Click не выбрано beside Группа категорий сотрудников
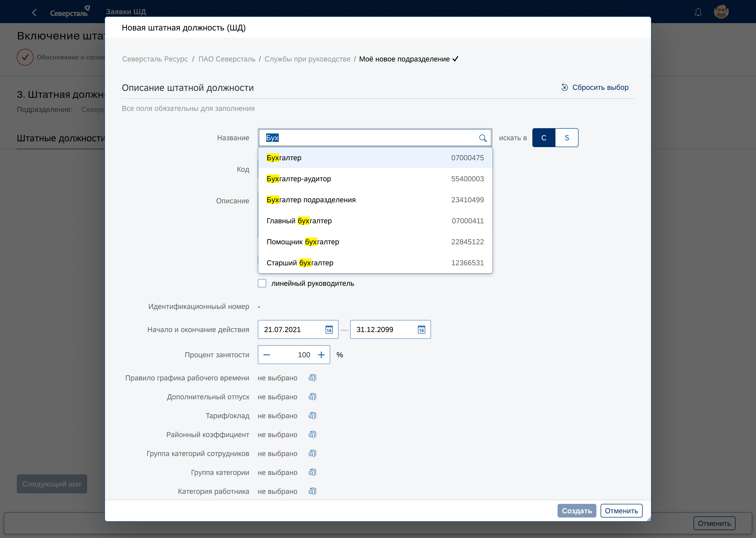 point(278,453)
